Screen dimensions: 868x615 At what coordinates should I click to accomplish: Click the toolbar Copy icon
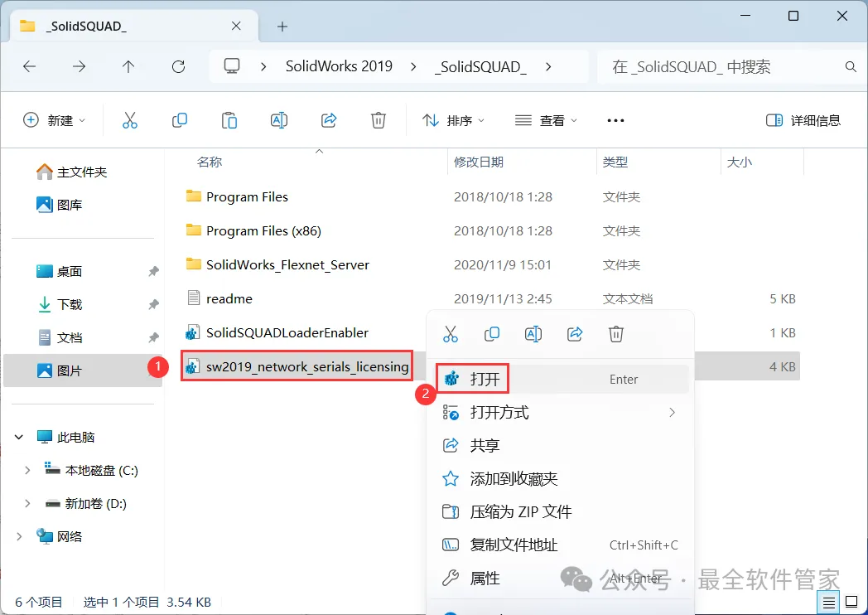[x=180, y=120]
